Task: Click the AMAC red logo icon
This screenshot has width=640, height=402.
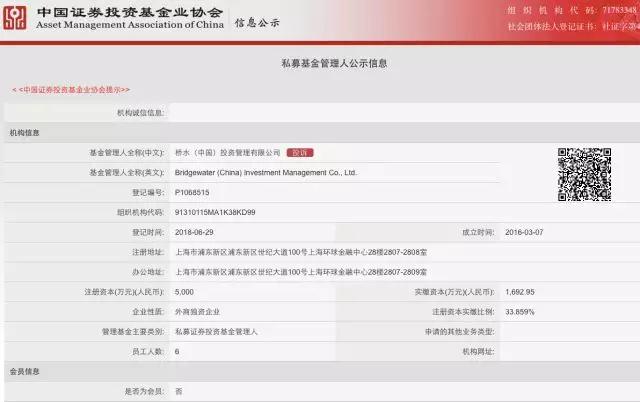Action: (x=15, y=18)
